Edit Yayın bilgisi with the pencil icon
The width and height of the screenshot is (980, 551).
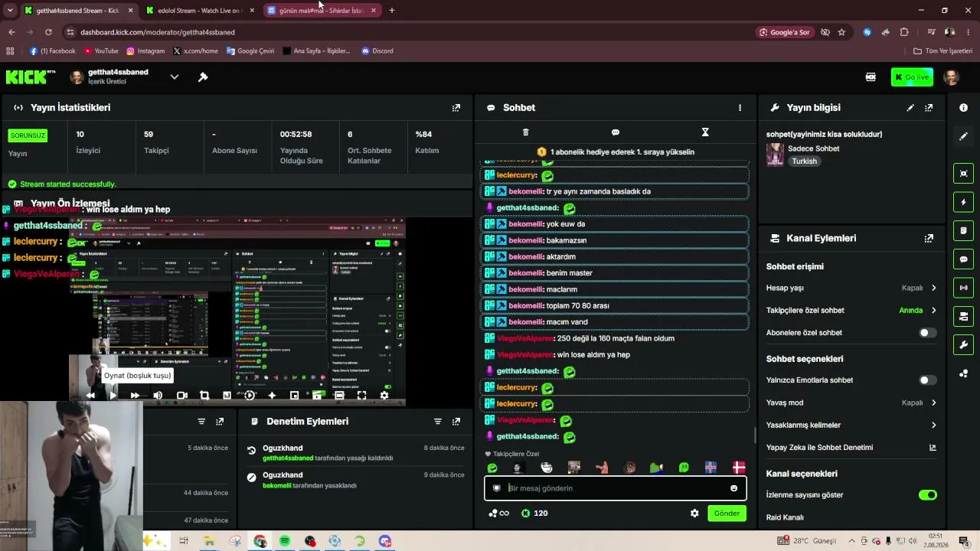(x=910, y=108)
